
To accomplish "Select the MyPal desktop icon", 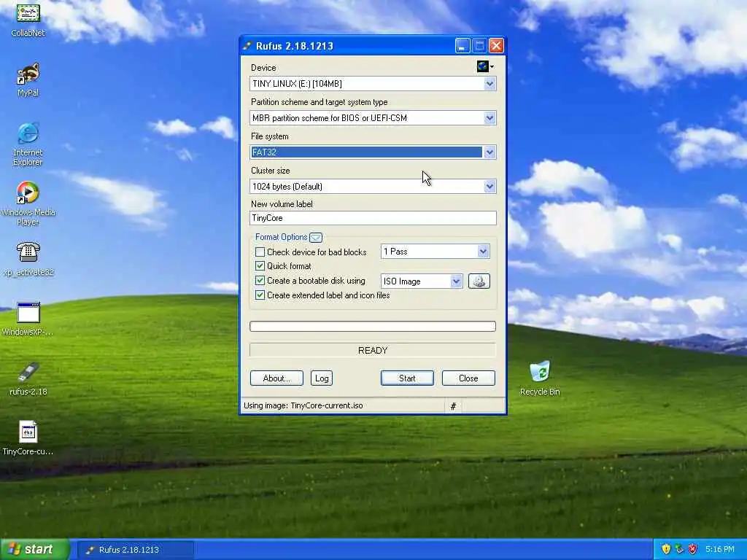I will point(28,79).
